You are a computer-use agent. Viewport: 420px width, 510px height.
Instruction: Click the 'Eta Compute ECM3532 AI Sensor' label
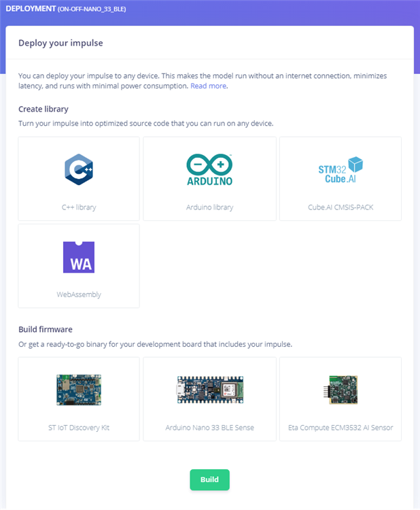coord(340,428)
